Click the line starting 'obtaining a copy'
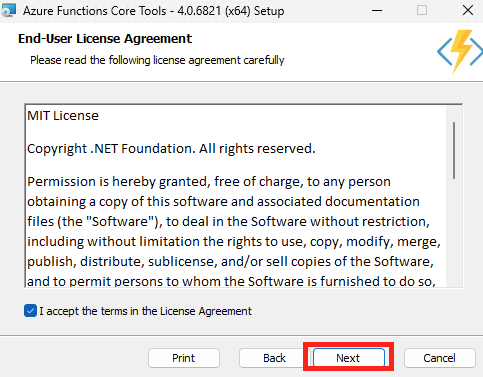The height and width of the screenshot is (377, 483). point(223,202)
